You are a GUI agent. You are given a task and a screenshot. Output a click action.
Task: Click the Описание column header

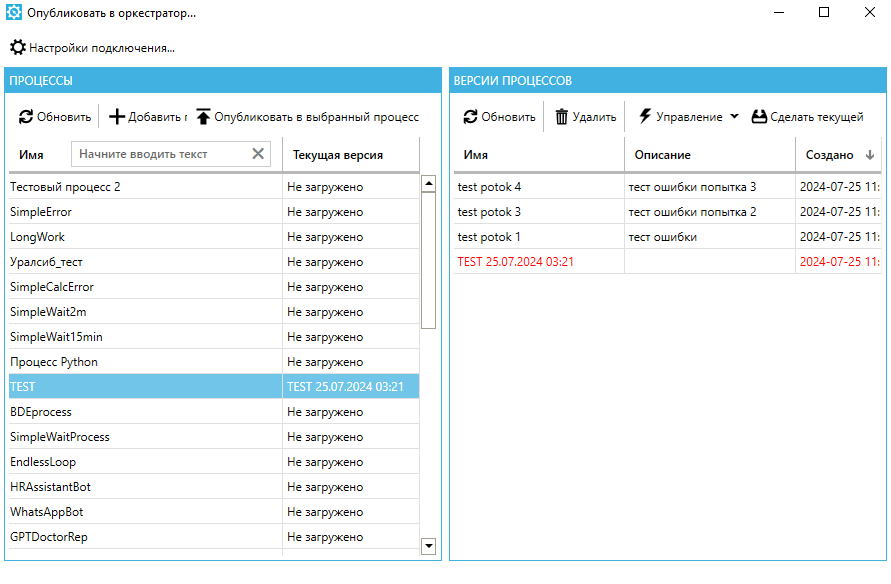662,155
